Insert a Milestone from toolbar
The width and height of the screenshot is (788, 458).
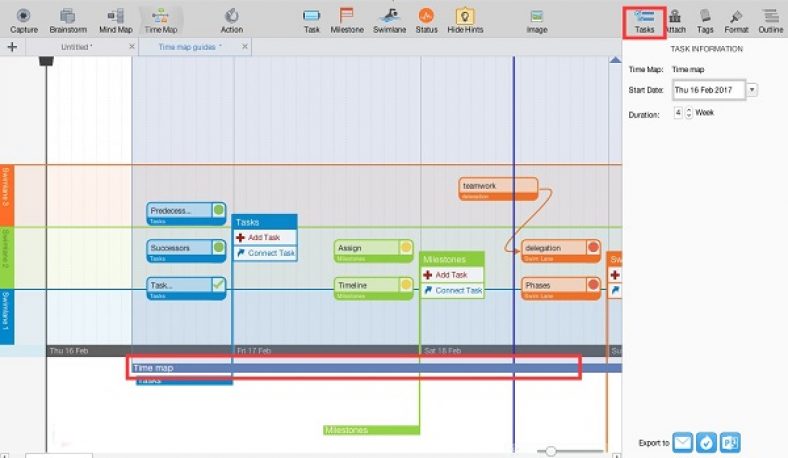(347, 21)
